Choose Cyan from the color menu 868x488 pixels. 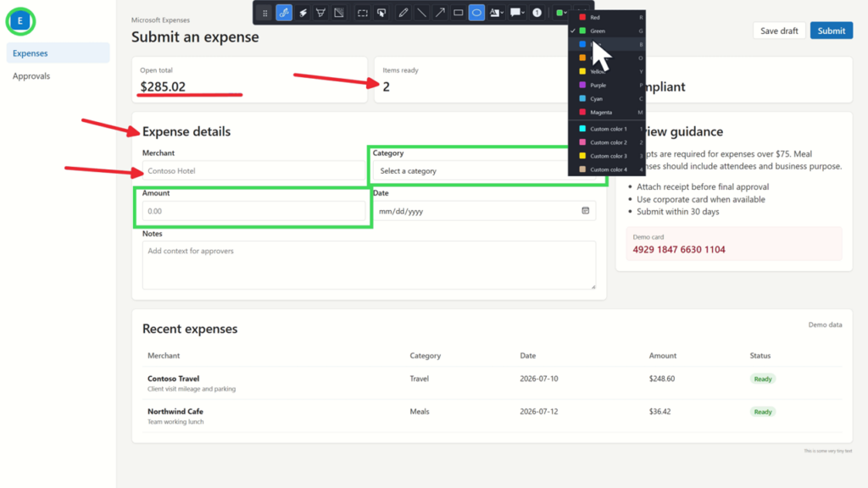607,98
